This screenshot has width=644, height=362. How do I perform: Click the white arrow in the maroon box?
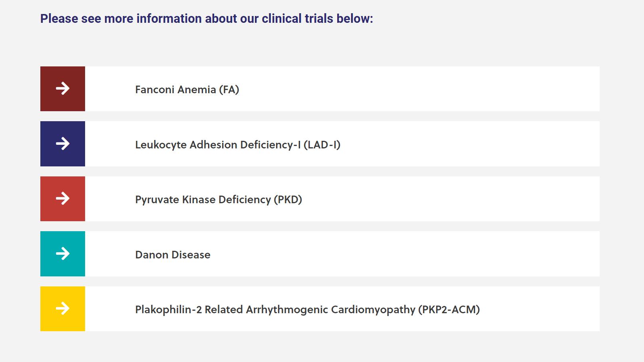tap(63, 88)
